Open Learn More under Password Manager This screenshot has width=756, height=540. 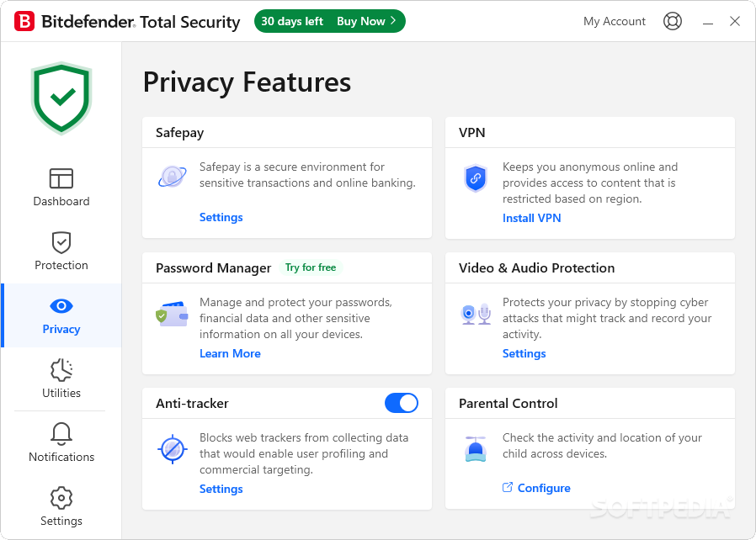(x=230, y=353)
